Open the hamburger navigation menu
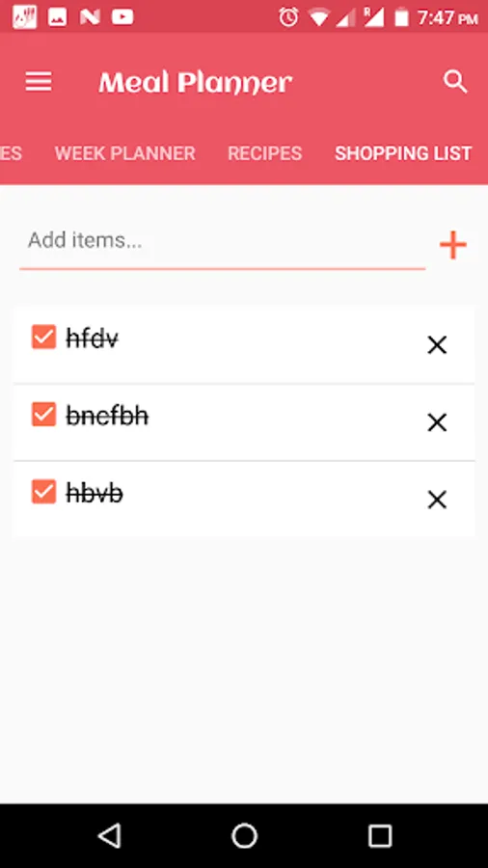The image size is (488, 868). 39,82
